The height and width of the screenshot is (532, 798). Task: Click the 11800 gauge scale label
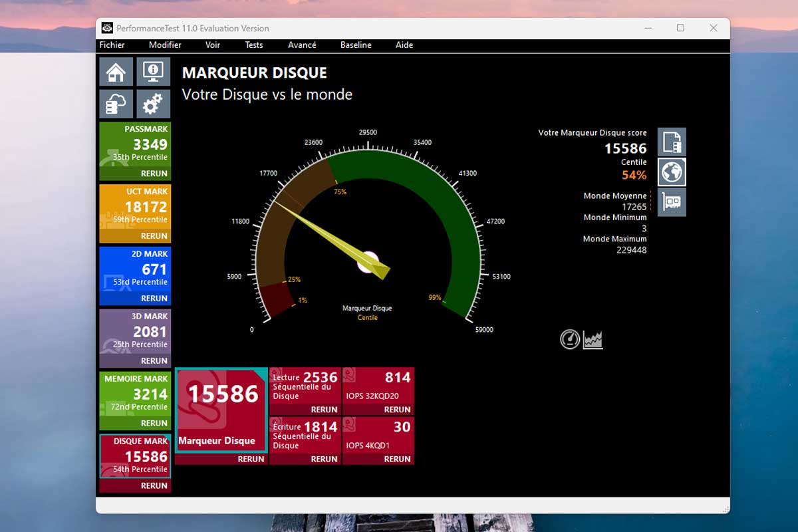pos(241,221)
